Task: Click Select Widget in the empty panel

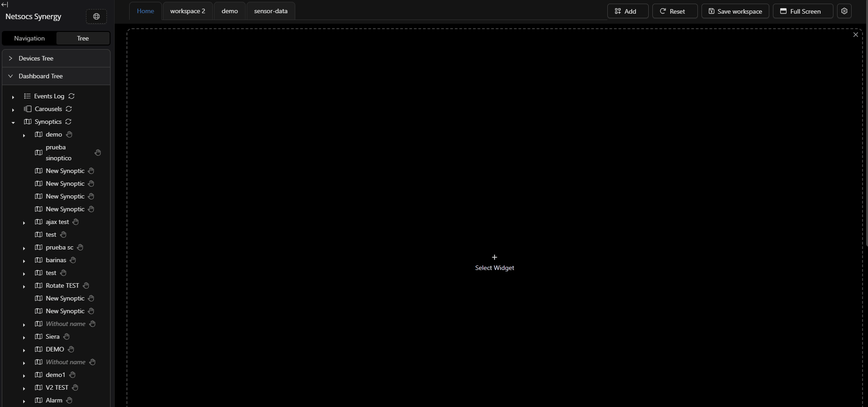Action: [x=495, y=263]
